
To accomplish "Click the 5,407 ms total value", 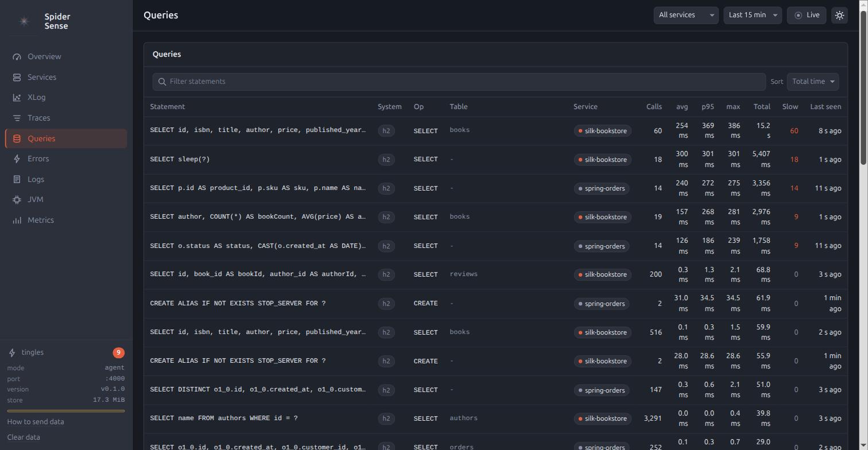I will click(761, 159).
